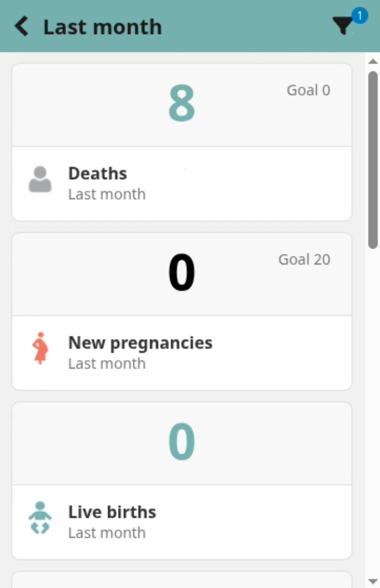Viewport: 380px width, 588px height.
Task: Click the scrollbar up arrow
Action: tap(373, 61)
